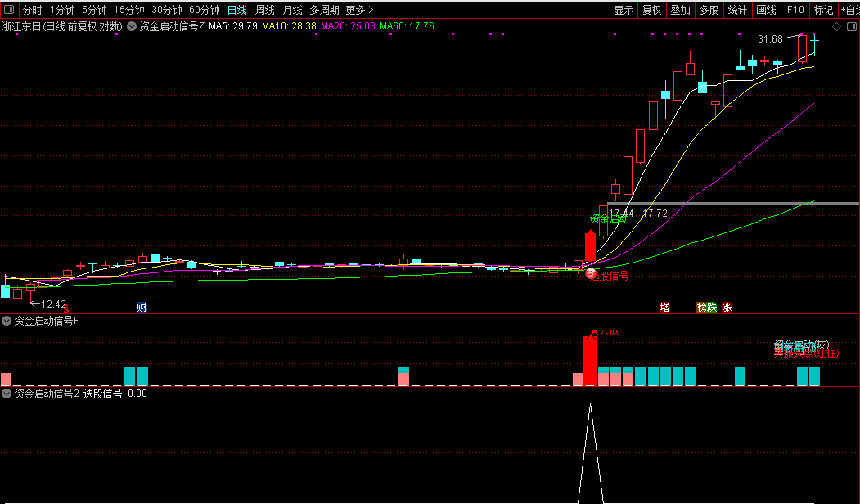
Task: Switch to 日线 daily chart
Action: click(x=237, y=10)
